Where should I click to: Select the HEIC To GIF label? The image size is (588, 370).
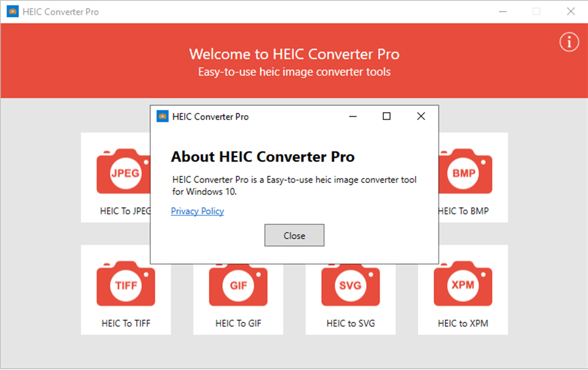coord(238,323)
